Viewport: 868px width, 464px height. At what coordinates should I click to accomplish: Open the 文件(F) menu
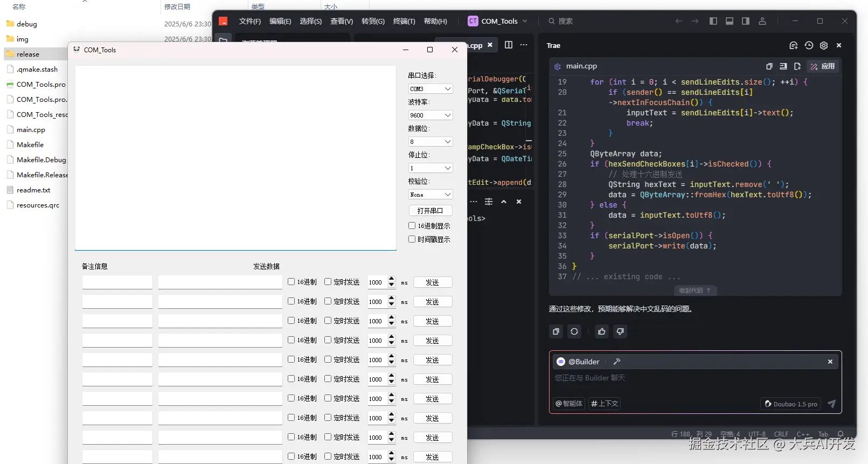(x=250, y=21)
